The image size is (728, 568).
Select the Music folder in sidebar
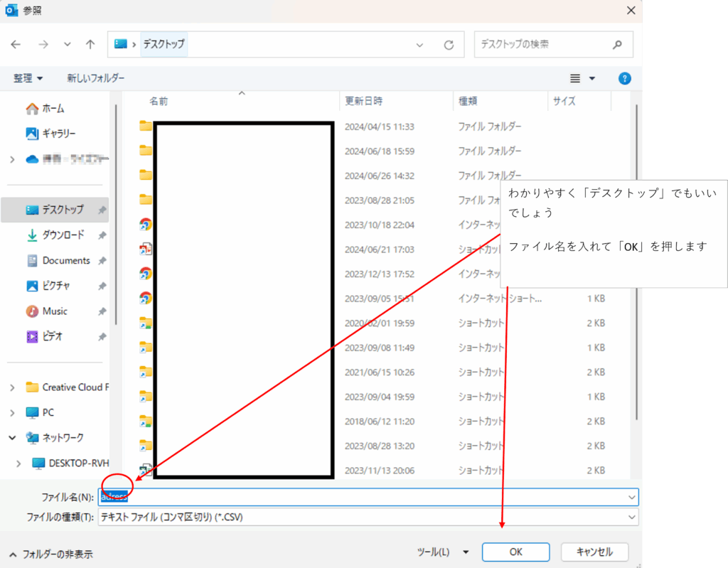55,311
